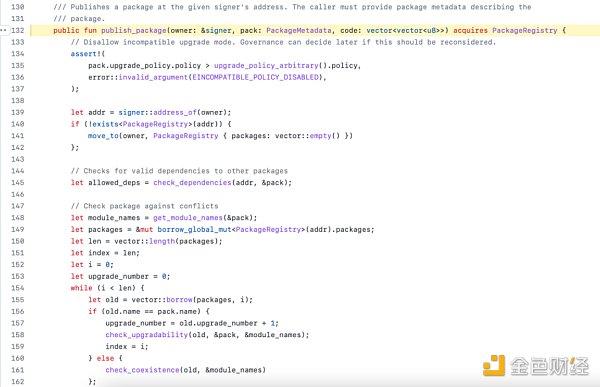Click PackageRegistry after the acquires keyword
Screen dimensions: 600x387
(x=525, y=30)
